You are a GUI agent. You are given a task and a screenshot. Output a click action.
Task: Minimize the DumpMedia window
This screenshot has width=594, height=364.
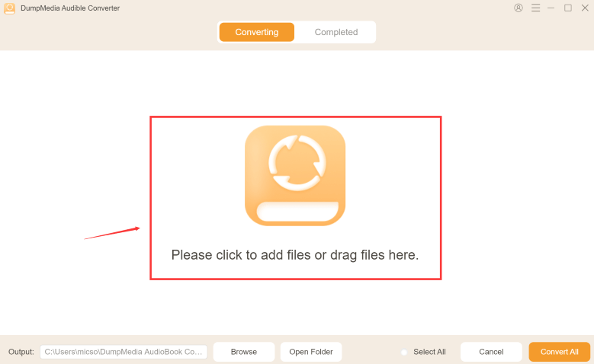[x=551, y=8]
